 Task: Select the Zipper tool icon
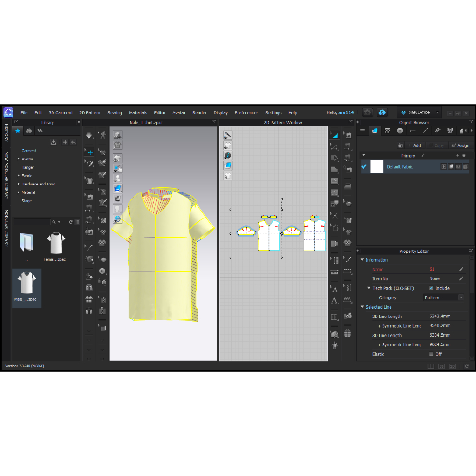(102, 311)
